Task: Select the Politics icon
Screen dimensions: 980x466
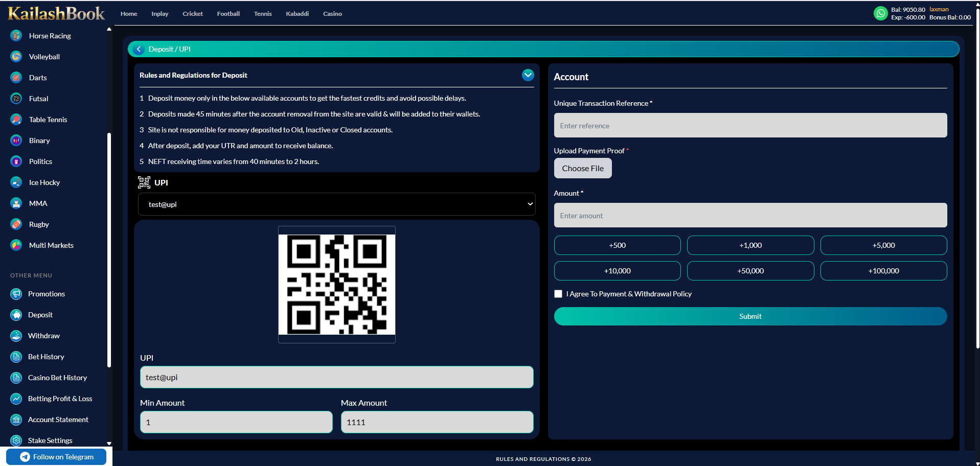Action: (16, 161)
